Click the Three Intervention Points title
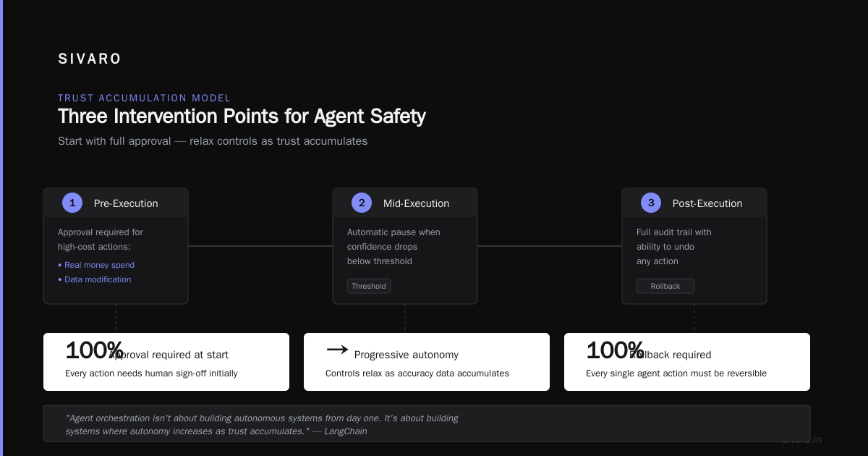The height and width of the screenshot is (456, 868). [242, 117]
